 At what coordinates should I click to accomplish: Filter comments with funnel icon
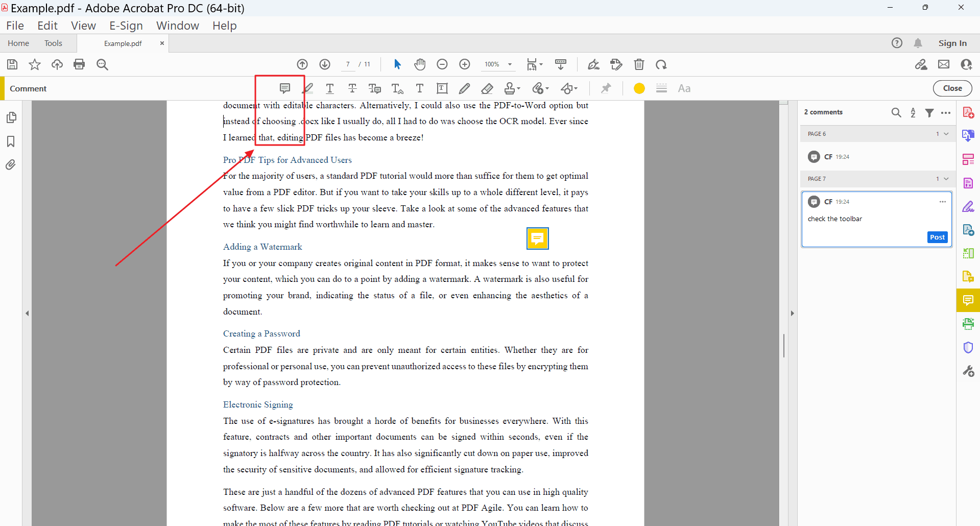pos(929,112)
